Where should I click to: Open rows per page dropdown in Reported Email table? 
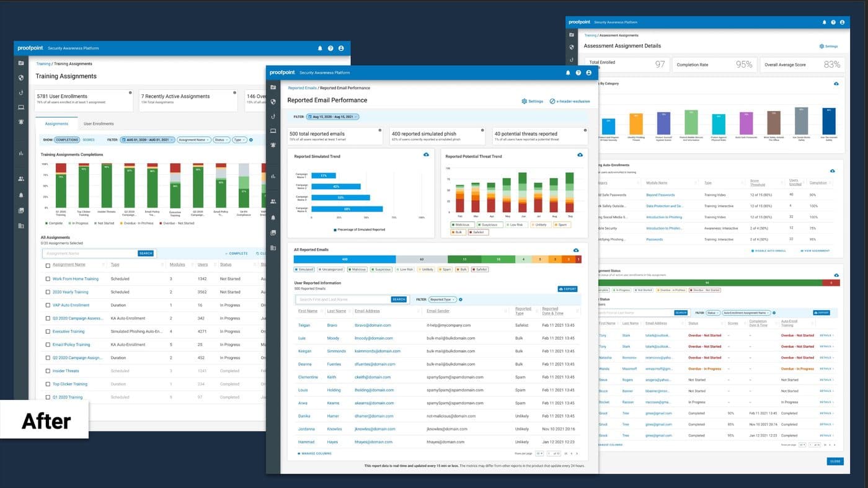539,453
